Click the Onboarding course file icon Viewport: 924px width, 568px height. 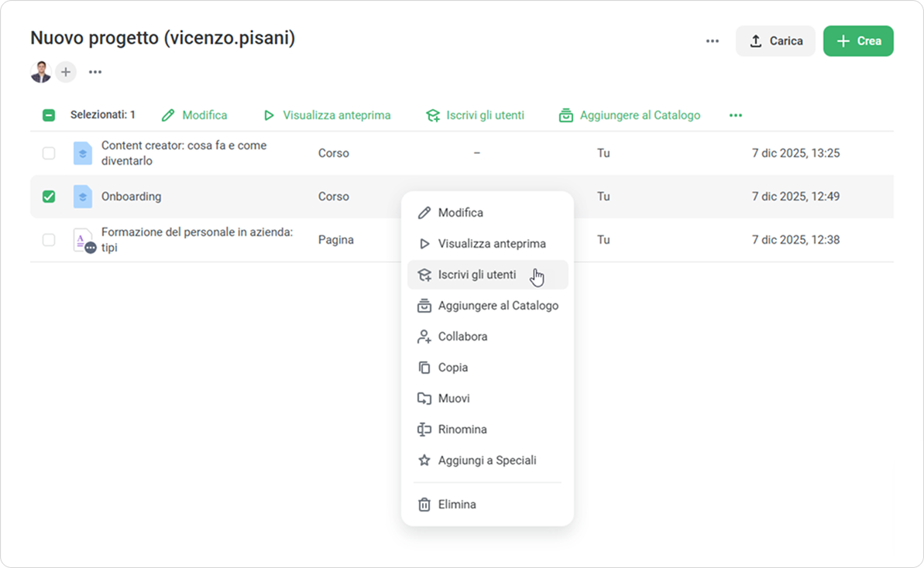click(83, 197)
